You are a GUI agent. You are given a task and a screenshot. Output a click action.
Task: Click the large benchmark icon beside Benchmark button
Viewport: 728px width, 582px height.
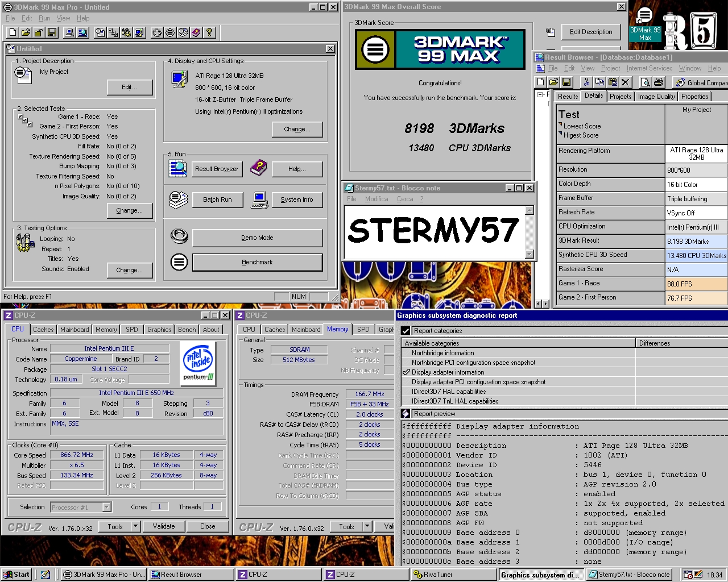(179, 262)
